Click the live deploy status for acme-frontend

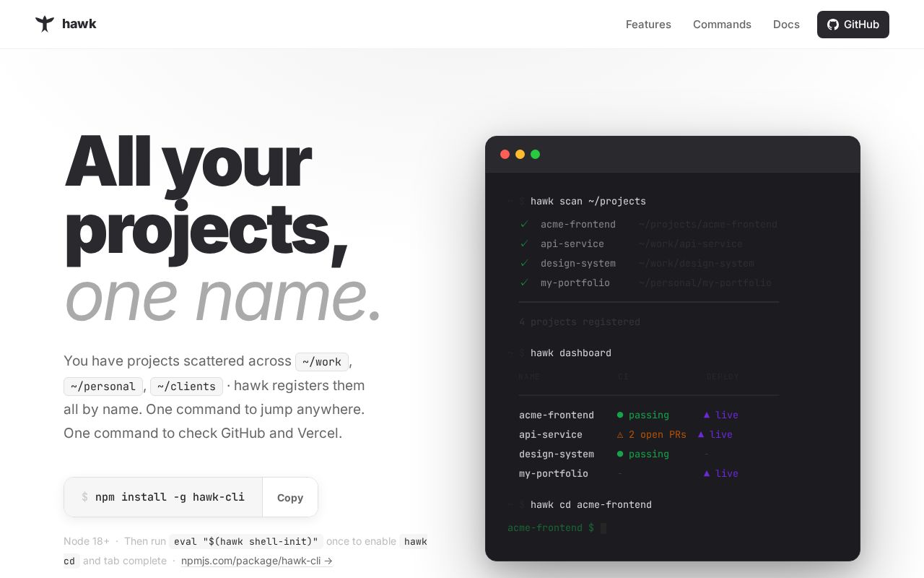(x=721, y=415)
